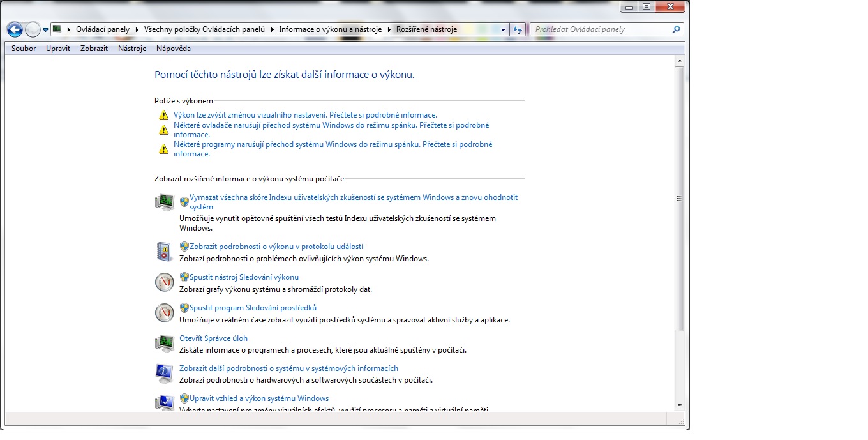Open Zobrazit další podrobnosti o systému link
Viewport: 868px width, 440px height.
288,368
